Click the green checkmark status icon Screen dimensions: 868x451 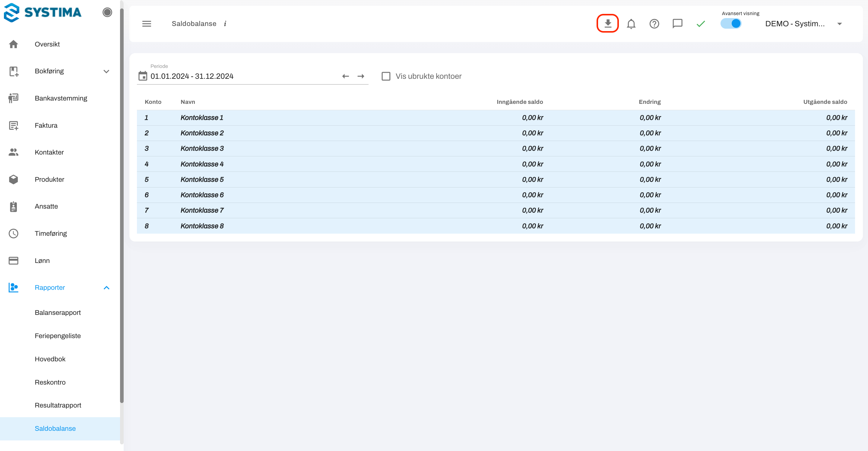point(701,24)
